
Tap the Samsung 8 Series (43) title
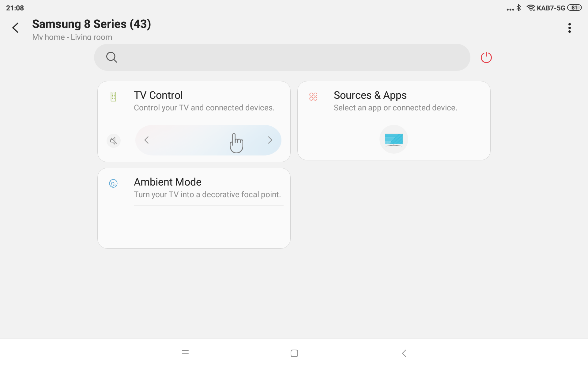[x=91, y=24]
